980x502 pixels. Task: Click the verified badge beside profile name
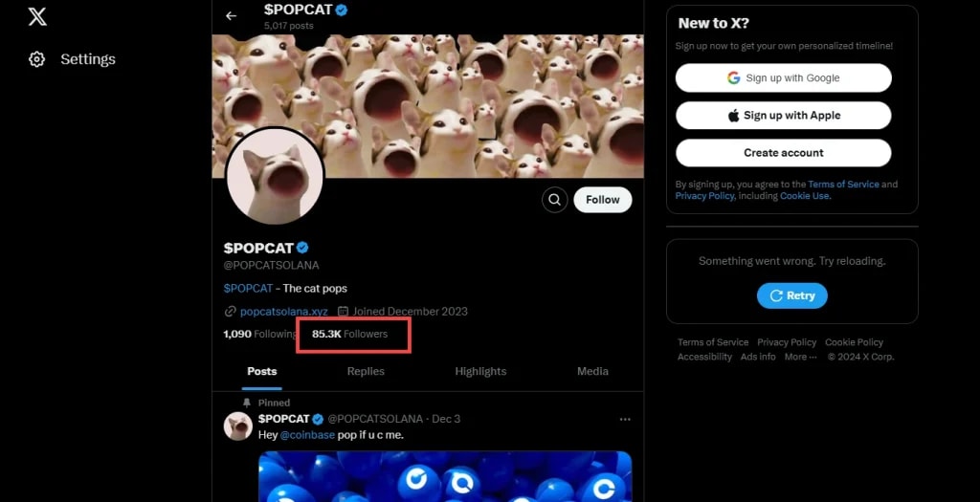302,248
